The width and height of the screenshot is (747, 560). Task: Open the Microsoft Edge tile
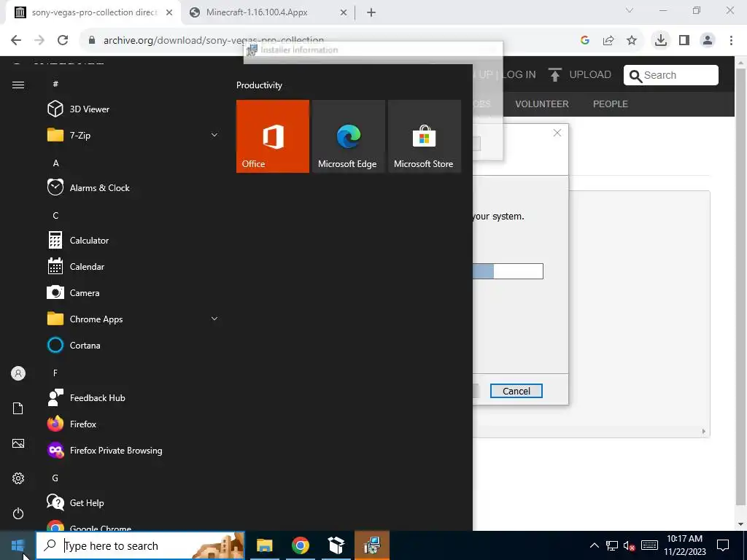pos(348,136)
